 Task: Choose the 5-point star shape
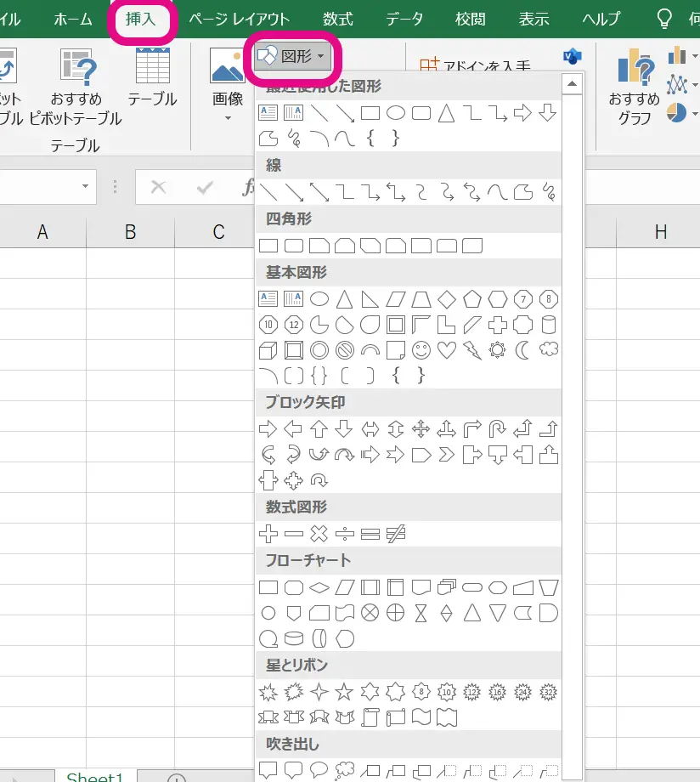tap(344, 691)
